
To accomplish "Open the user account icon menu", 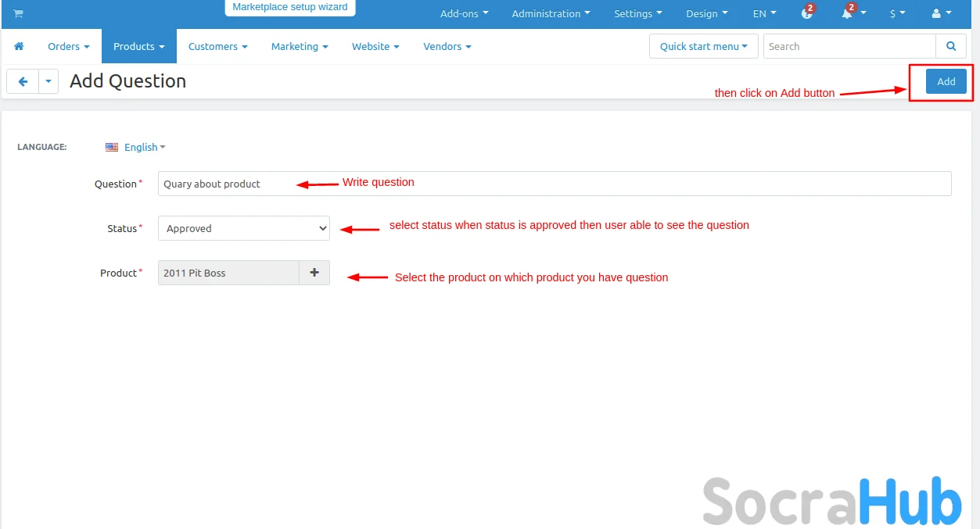I will [941, 13].
